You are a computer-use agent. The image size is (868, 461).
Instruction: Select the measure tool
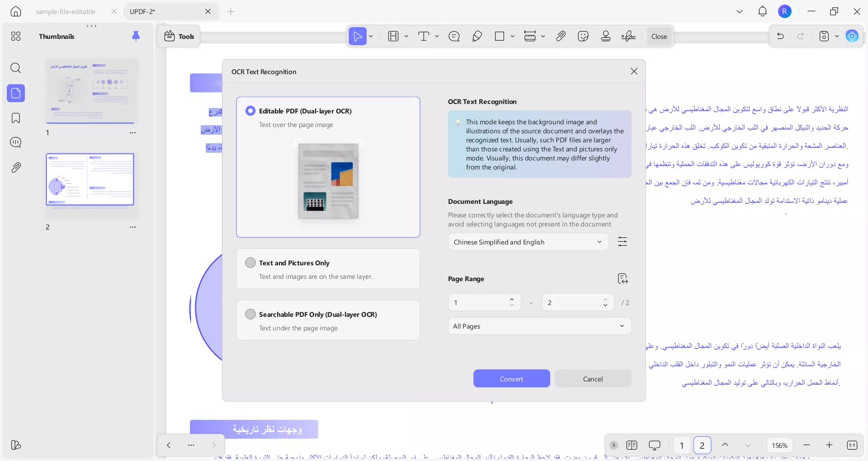[x=530, y=37]
